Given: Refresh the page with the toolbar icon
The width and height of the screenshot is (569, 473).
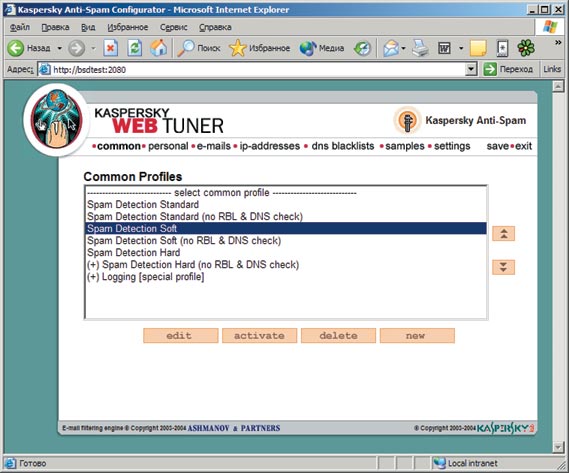Looking at the screenshot, I should (x=134, y=48).
